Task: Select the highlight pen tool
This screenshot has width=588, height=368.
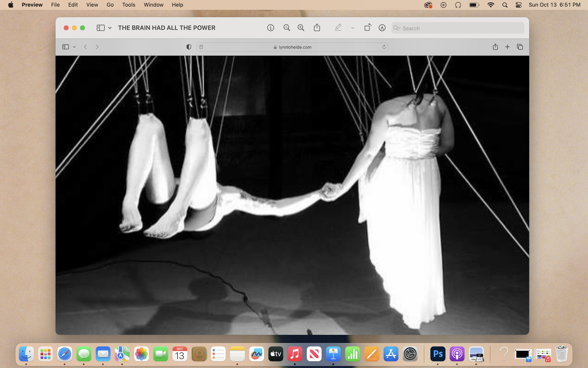Action: [x=338, y=28]
